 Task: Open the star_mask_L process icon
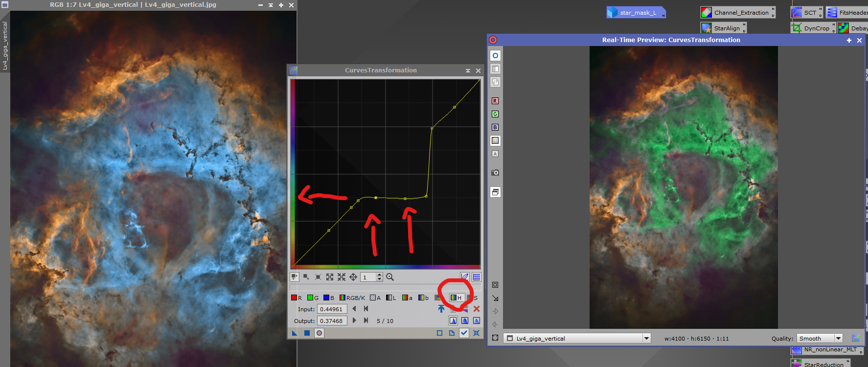point(636,13)
